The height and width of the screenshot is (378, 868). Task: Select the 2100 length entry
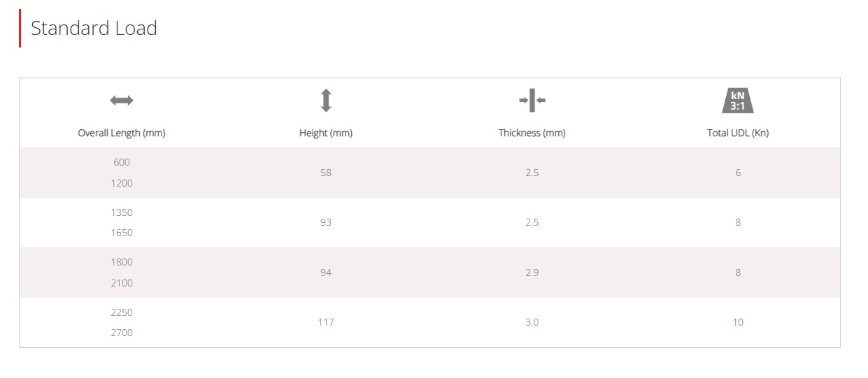[122, 283]
